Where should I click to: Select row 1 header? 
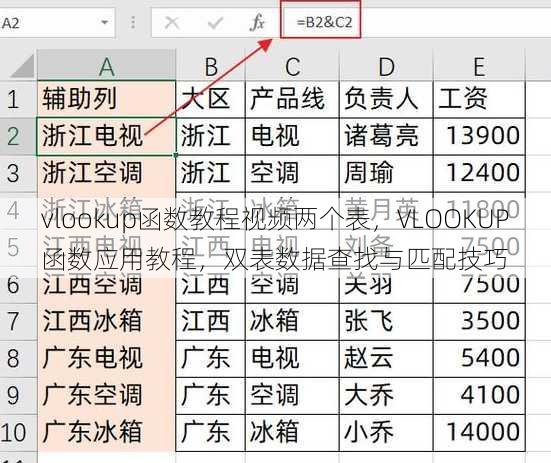point(18,99)
